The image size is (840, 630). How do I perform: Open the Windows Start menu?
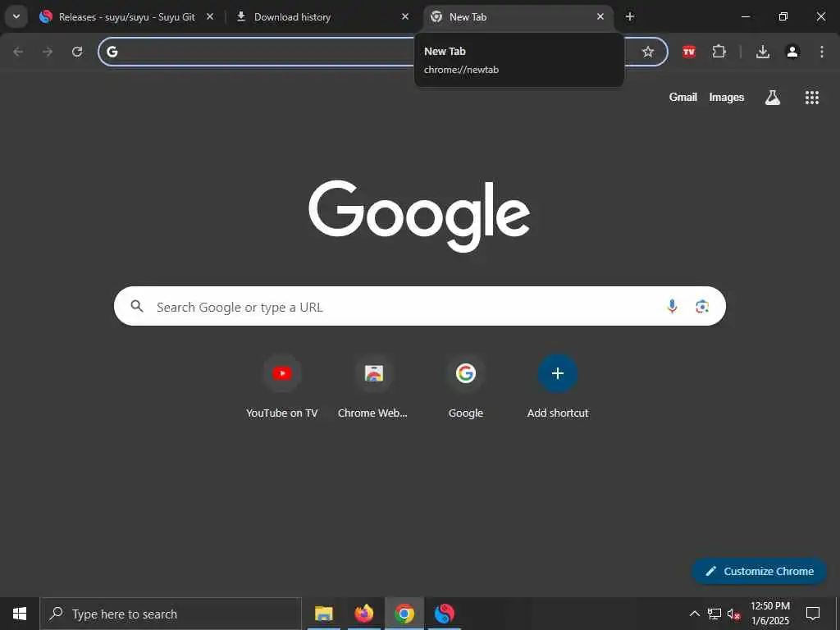[20, 614]
